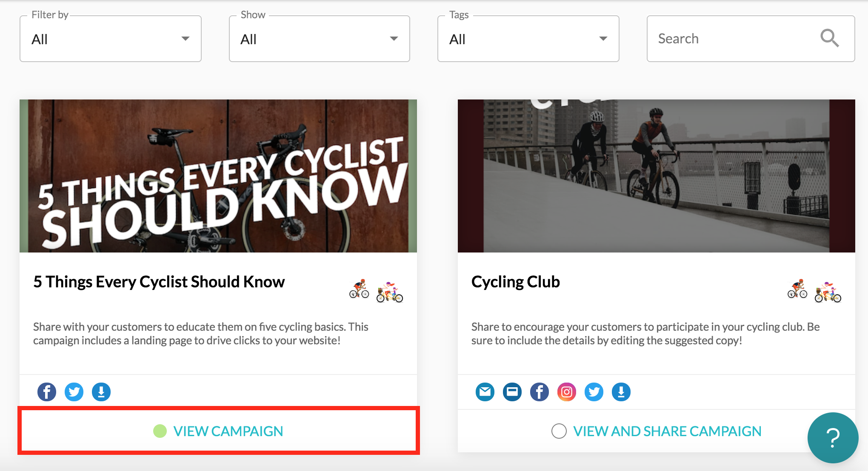Open the Filter by dropdown
Image resolution: width=868 pixels, height=471 pixels.
[x=111, y=39]
